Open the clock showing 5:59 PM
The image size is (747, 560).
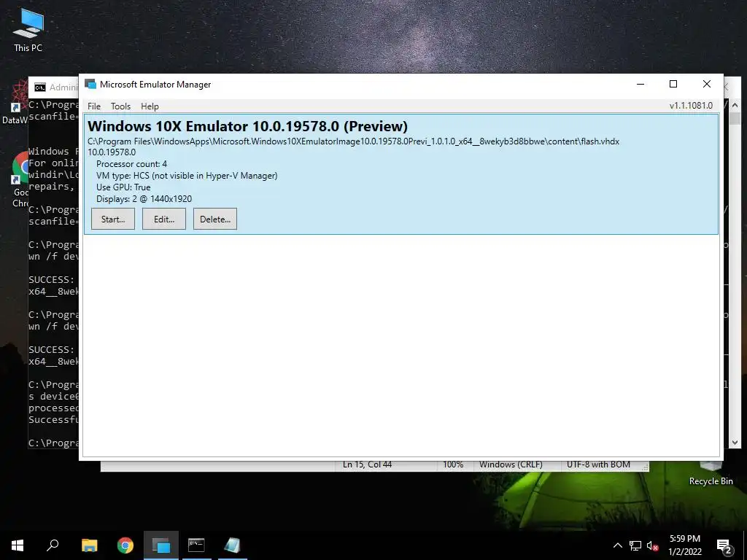click(x=684, y=545)
